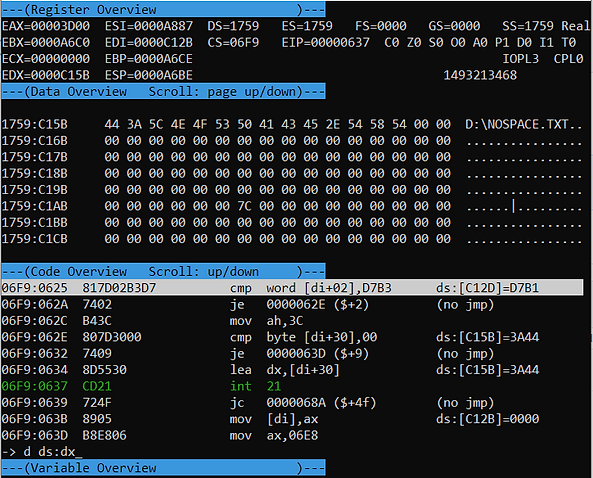593x478 pixels.
Task: Click the 7C byte in row C1AB
Action: (x=244, y=206)
